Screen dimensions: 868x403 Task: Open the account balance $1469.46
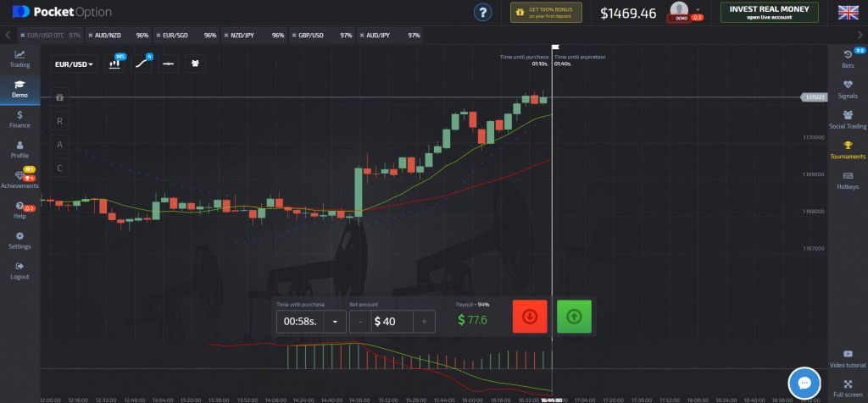pos(628,14)
